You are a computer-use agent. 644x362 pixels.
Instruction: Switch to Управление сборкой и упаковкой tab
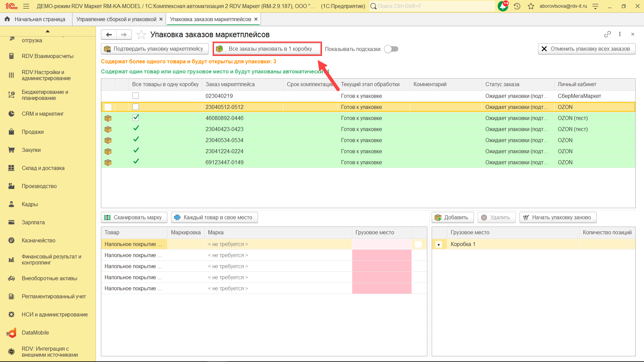(116, 19)
